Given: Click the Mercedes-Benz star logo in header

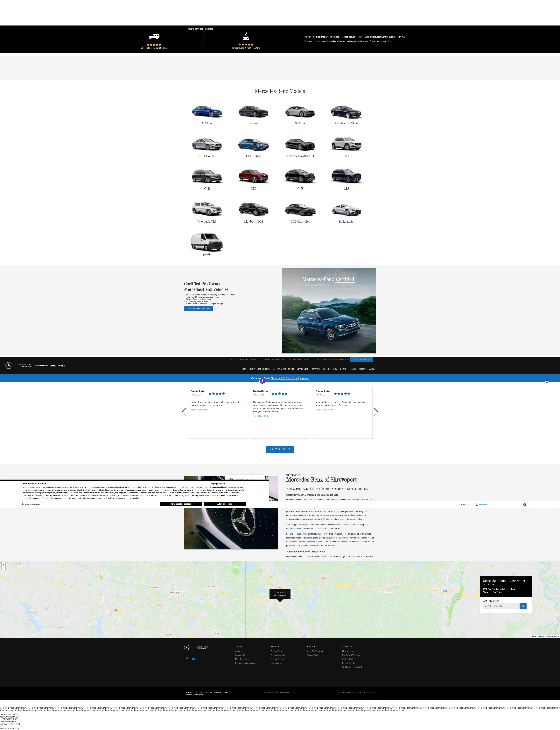Looking at the screenshot, I should click(x=9, y=365).
